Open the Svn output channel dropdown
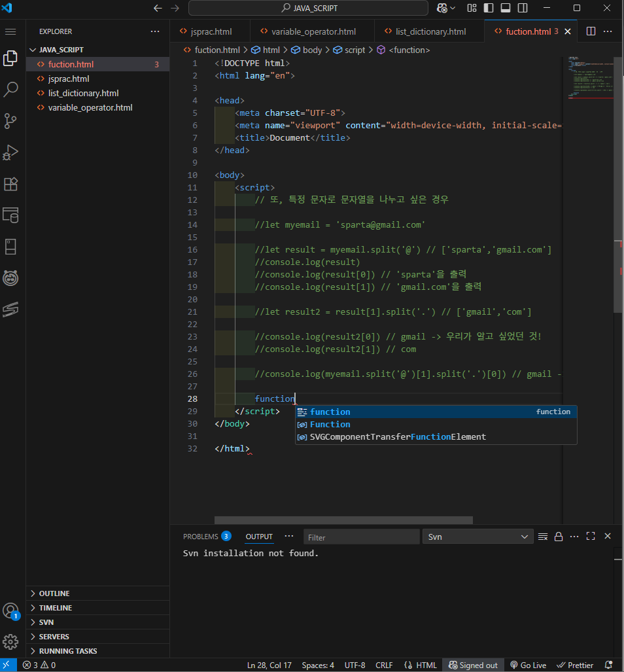Image resolution: width=624 pixels, height=672 pixels. pyautogui.click(x=478, y=537)
